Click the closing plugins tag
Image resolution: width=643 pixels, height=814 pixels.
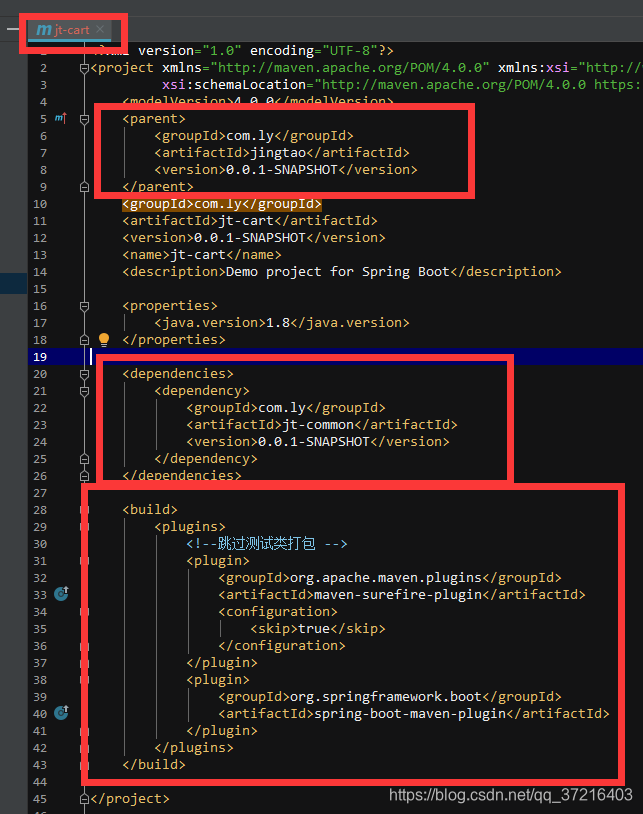pyautogui.click(x=194, y=748)
